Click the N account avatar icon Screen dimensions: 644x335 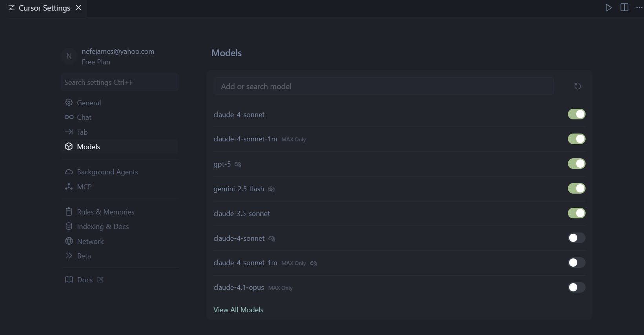pyautogui.click(x=69, y=56)
